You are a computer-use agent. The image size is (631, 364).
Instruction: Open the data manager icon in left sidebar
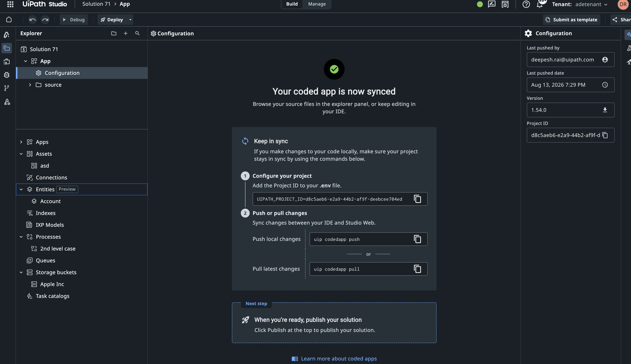pos(7,61)
